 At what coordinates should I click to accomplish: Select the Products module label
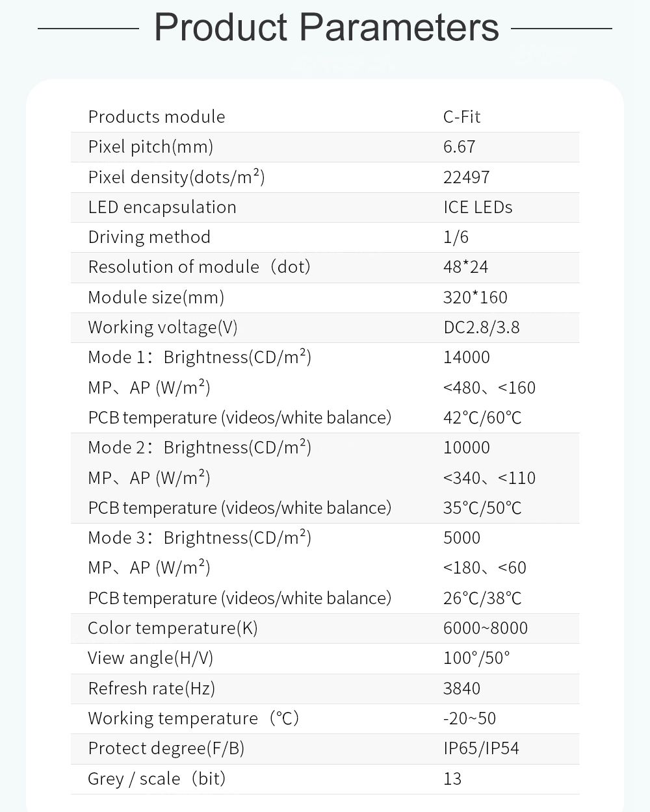point(157,117)
